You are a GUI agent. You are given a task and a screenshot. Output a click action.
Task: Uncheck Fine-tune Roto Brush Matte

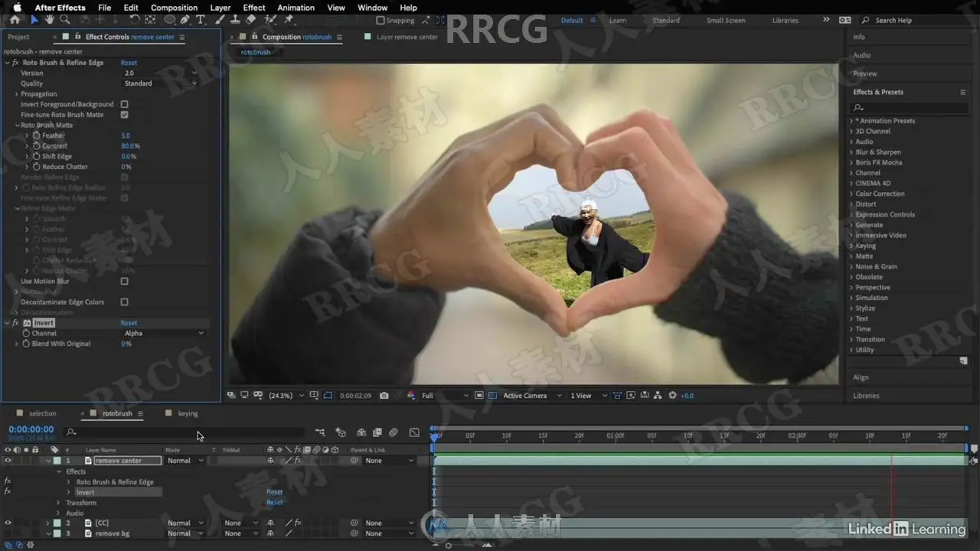(124, 115)
